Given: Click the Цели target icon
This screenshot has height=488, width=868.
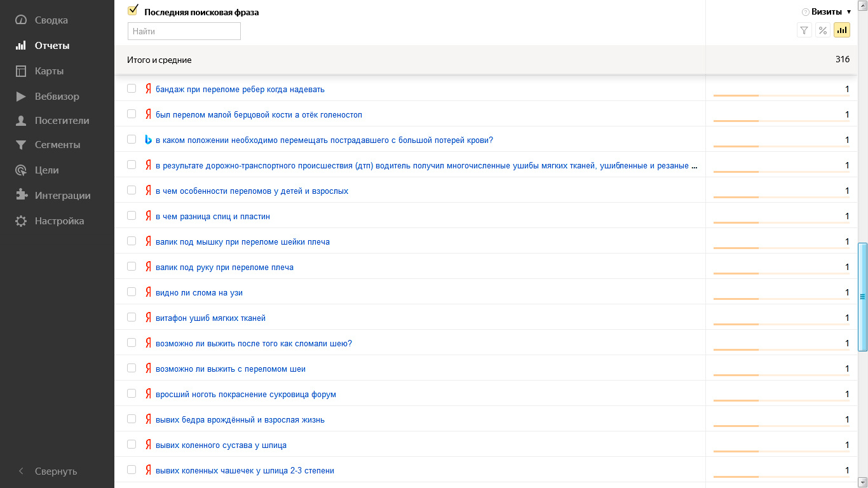Looking at the screenshot, I should (21, 170).
